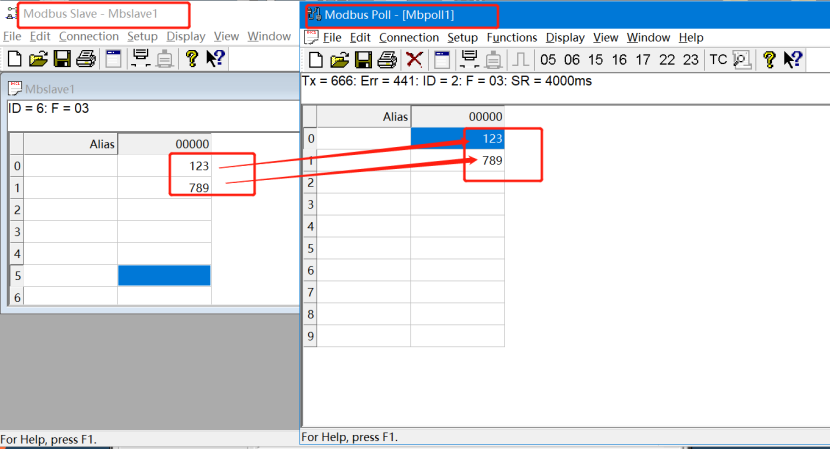
Task: Click the Connect icon in Modbus Poll toolbar
Action: [x=467, y=60]
